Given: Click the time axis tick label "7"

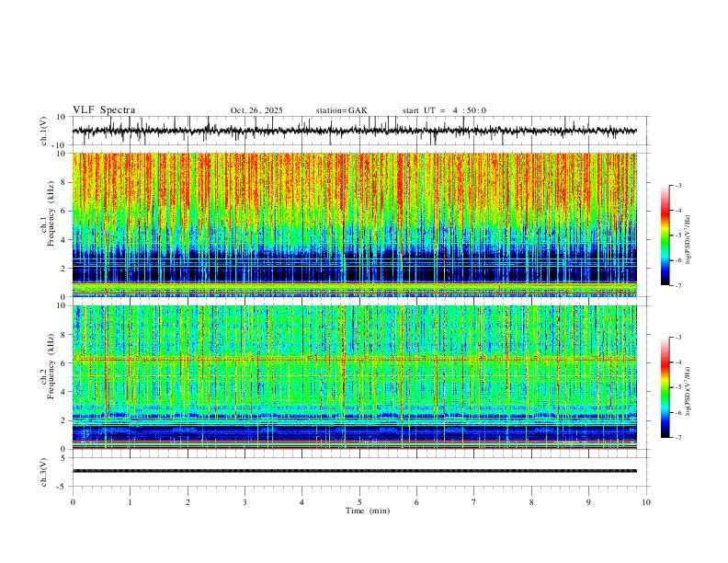Looking at the screenshot, I should (474, 502).
